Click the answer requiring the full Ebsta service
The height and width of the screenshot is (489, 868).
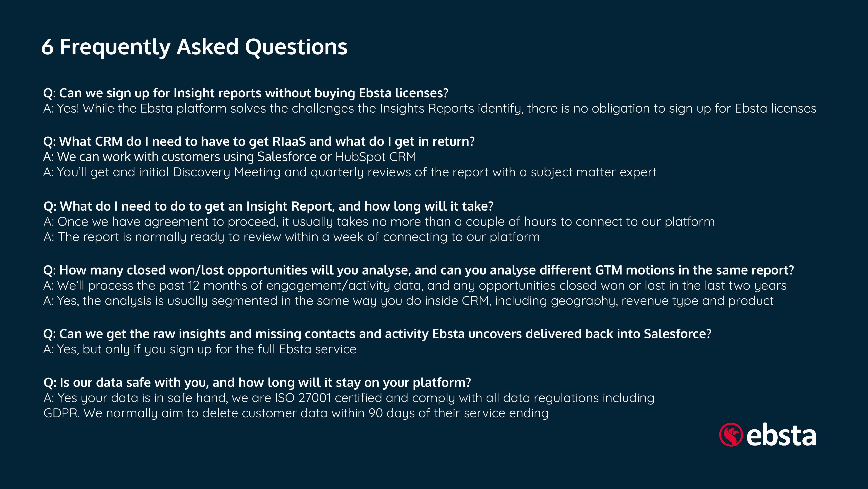click(200, 349)
